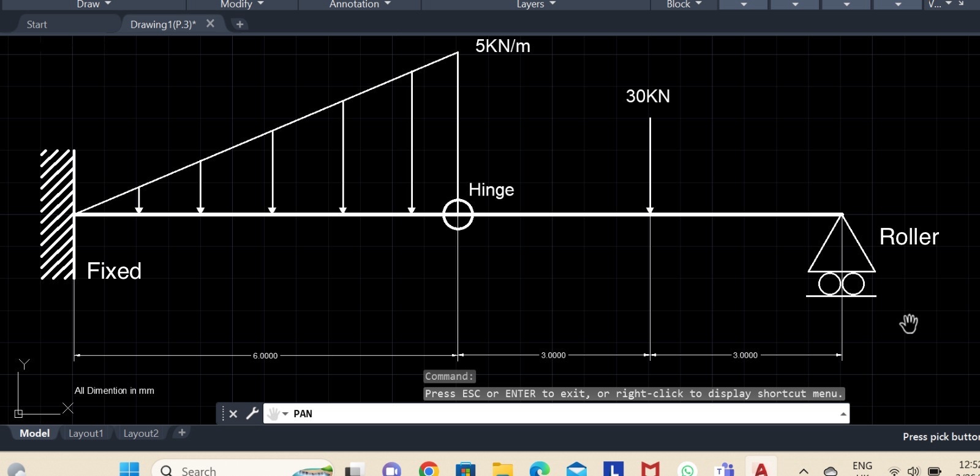The width and height of the screenshot is (980, 476).
Task: Expand the command history arrow
Action: pos(843,414)
